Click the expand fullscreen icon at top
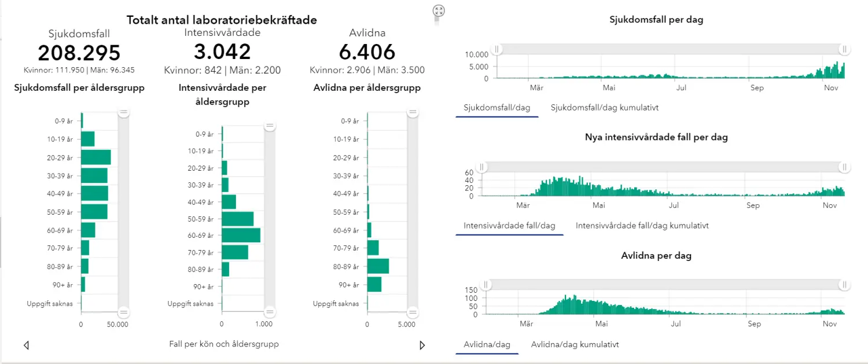 pos(438,10)
